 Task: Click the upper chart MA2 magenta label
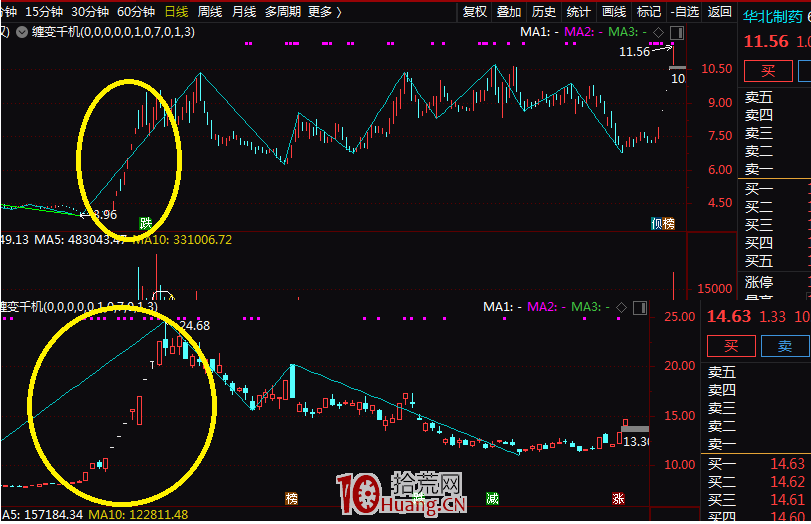point(583,32)
